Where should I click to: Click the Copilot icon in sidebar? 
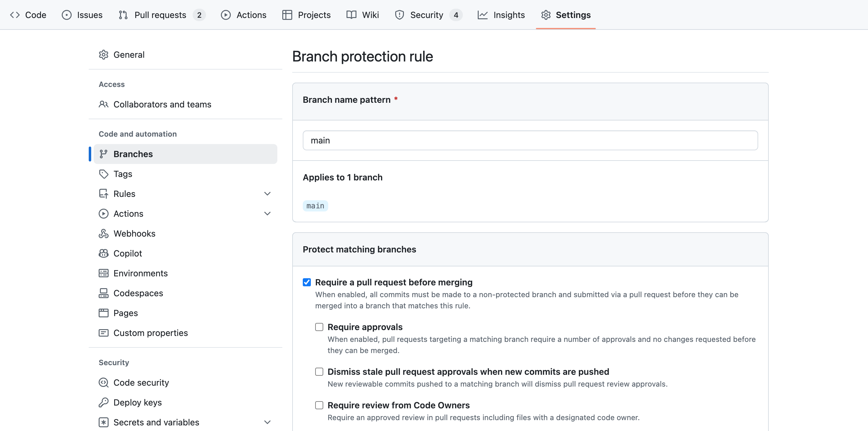pyautogui.click(x=103, y=253)
